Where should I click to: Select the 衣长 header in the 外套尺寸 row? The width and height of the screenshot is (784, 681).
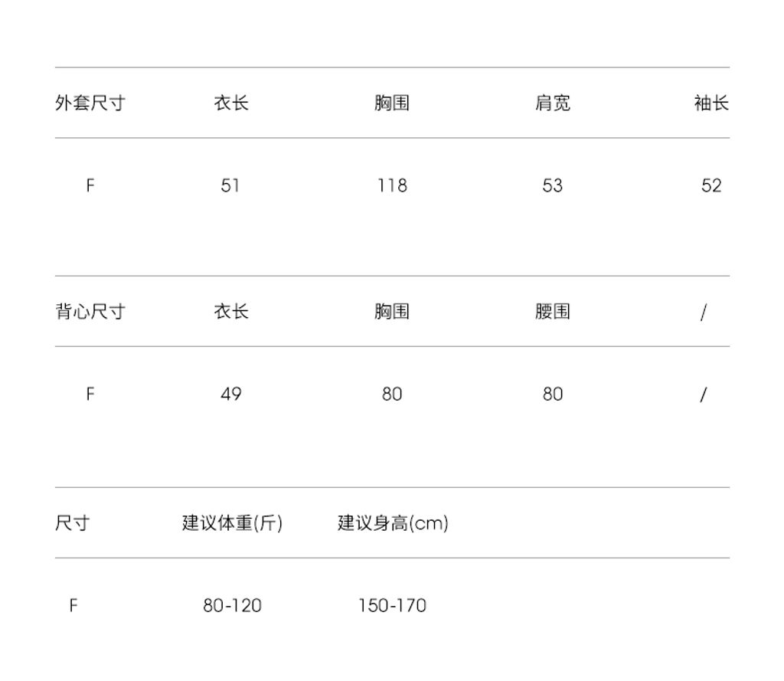(x=230, y=103)
